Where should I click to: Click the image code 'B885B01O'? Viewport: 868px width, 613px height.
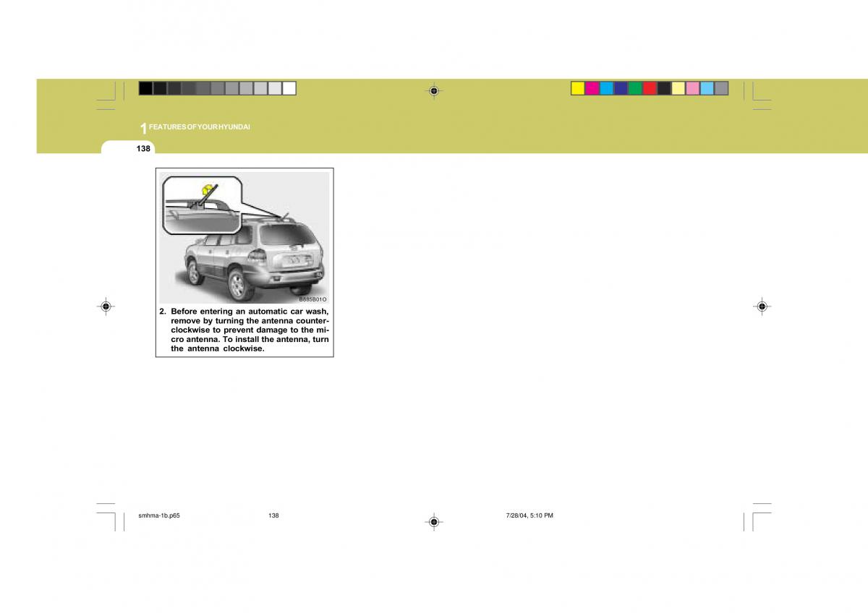click(312, 299)
